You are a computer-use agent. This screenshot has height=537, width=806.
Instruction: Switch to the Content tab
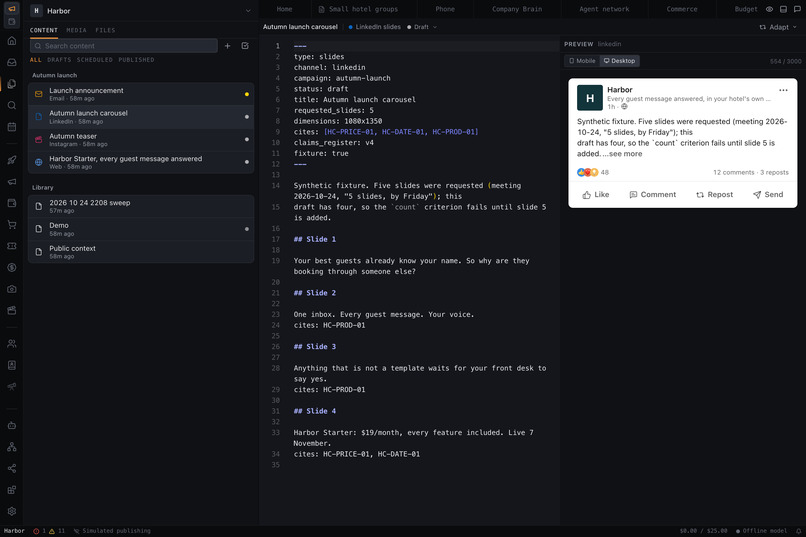coord(44,30)
